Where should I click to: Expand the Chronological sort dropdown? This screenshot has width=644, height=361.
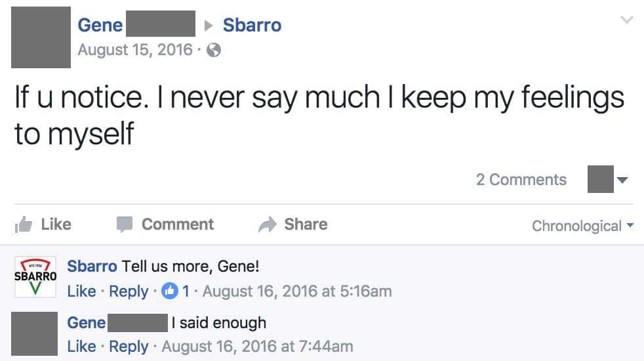(x=582, y=226)
